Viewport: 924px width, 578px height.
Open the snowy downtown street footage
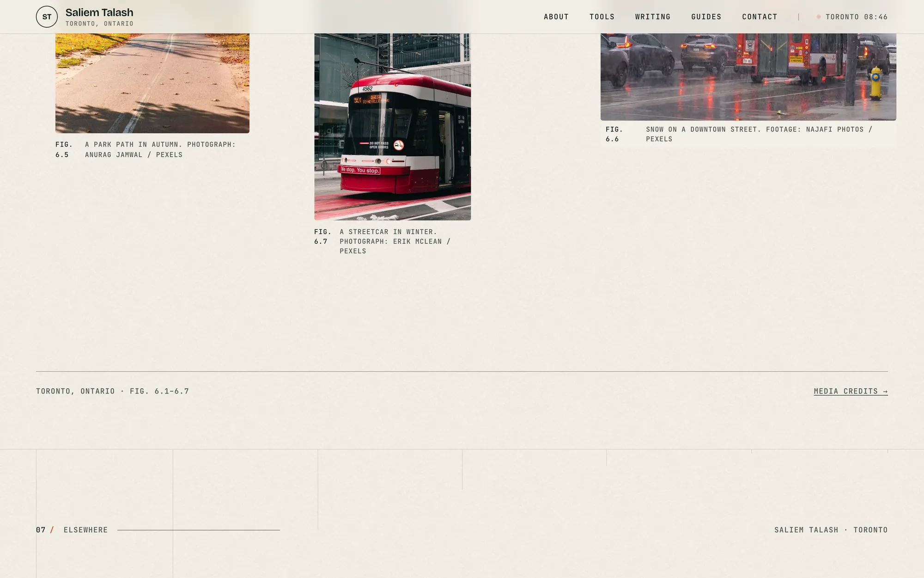coord(748,77)
